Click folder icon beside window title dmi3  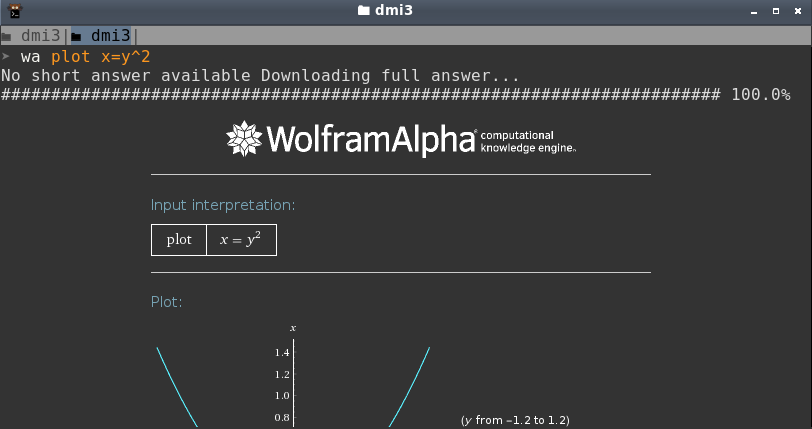click(x=364, y=10)
